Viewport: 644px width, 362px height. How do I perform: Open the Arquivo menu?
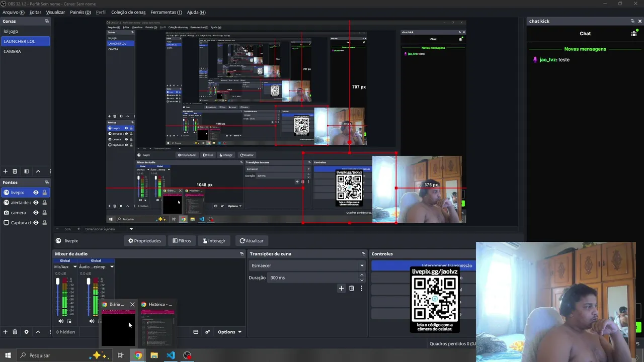14,12
